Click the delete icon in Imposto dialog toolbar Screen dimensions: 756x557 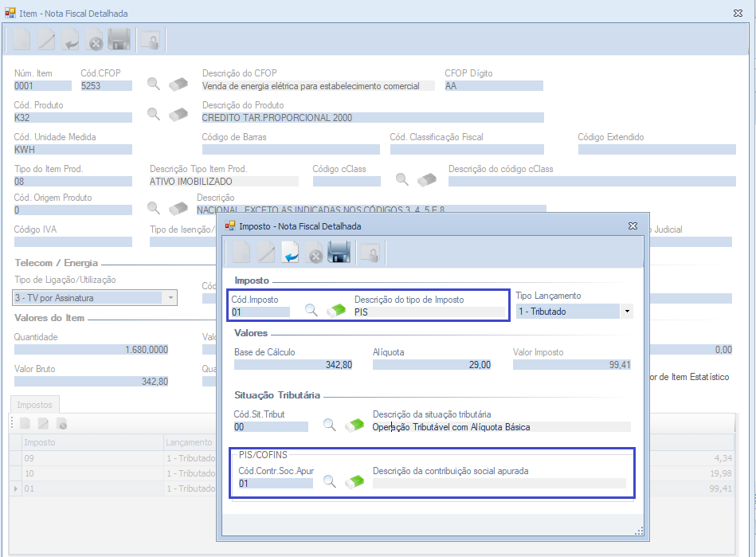315,253
